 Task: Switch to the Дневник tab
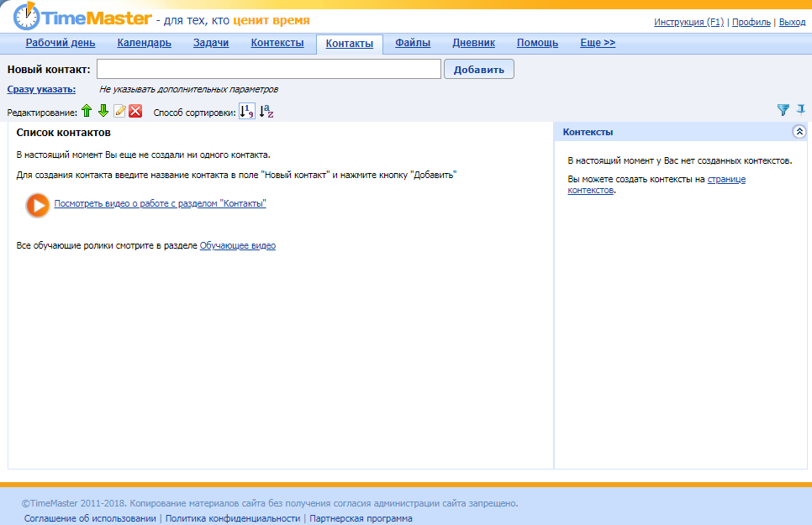473,43
